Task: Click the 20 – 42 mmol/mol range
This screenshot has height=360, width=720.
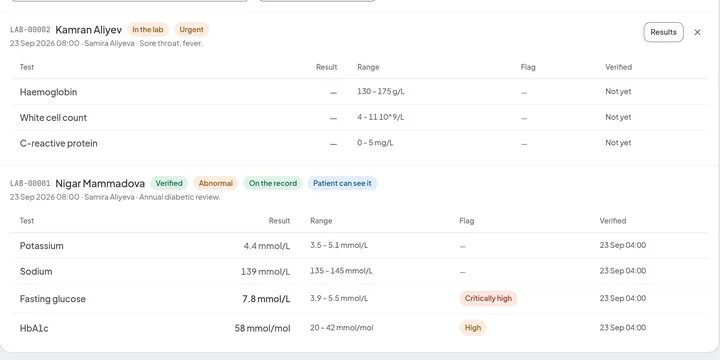Action: [342, 328]
